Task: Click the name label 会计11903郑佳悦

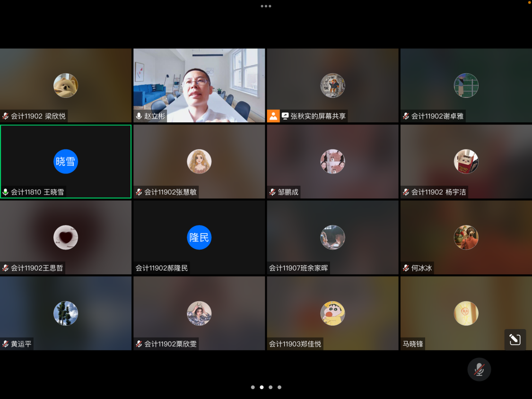Action: (295, 344)
